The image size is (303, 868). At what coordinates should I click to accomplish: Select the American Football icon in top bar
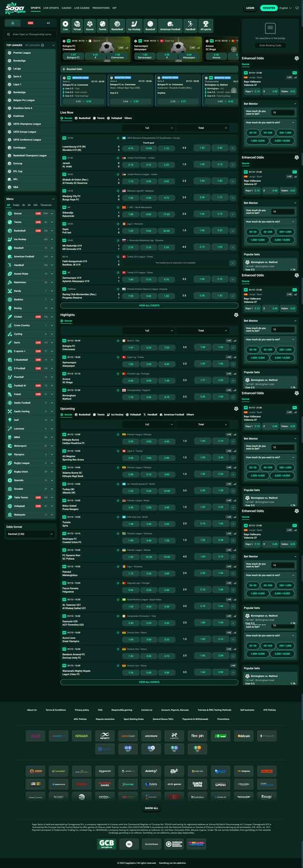(x=170, y=25)
